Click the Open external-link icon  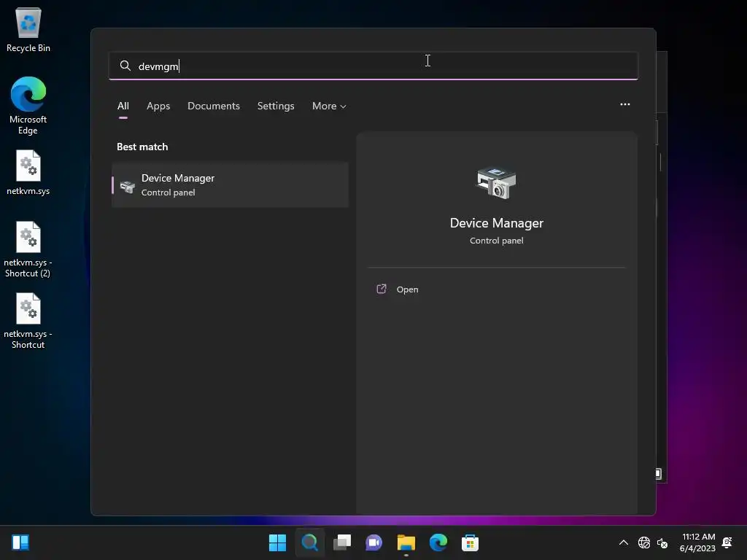pyautogui.click(x=381, y=289)
